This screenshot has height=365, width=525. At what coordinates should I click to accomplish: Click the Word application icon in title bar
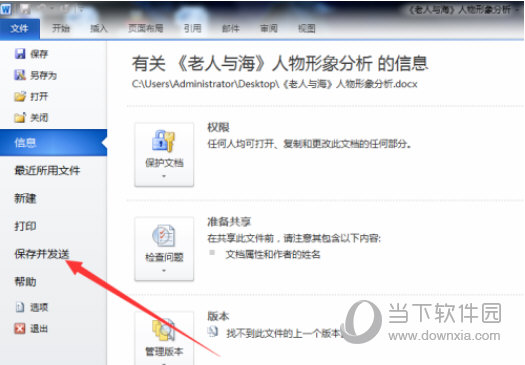click(x=6, y=9)
